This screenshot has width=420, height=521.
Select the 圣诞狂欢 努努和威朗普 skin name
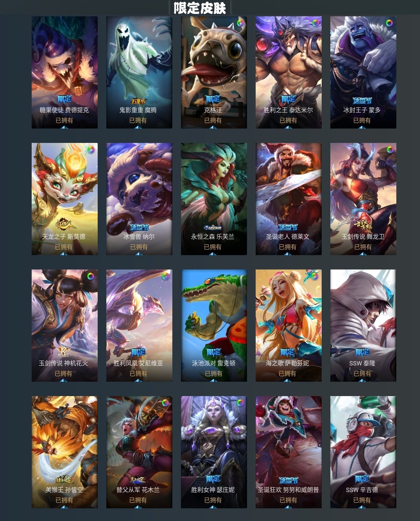(288, 490)
